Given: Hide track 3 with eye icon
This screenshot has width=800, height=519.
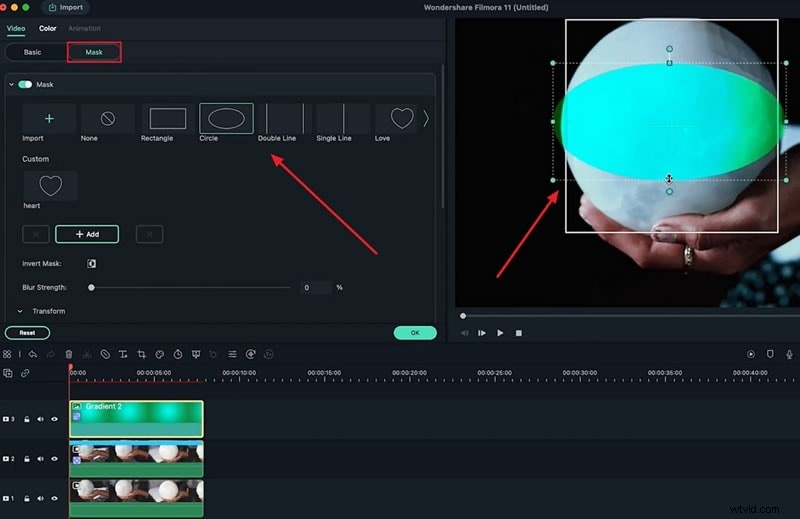Looking at the screenshot, I should (55, 419).
